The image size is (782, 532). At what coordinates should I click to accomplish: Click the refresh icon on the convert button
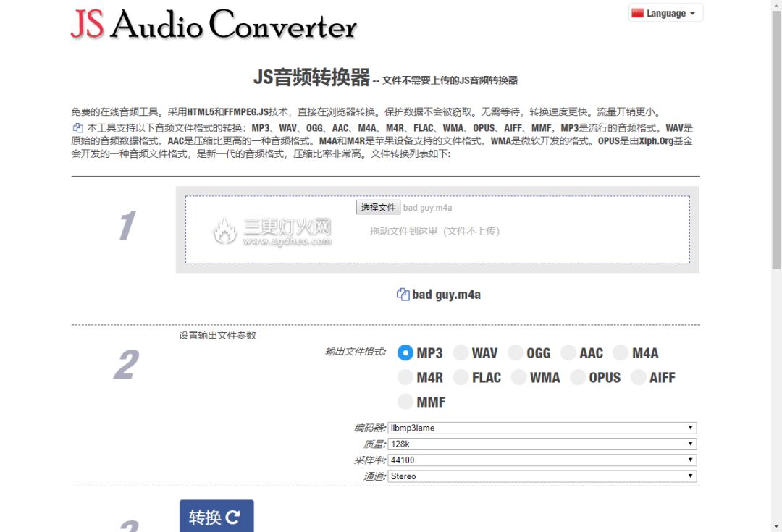232,517
